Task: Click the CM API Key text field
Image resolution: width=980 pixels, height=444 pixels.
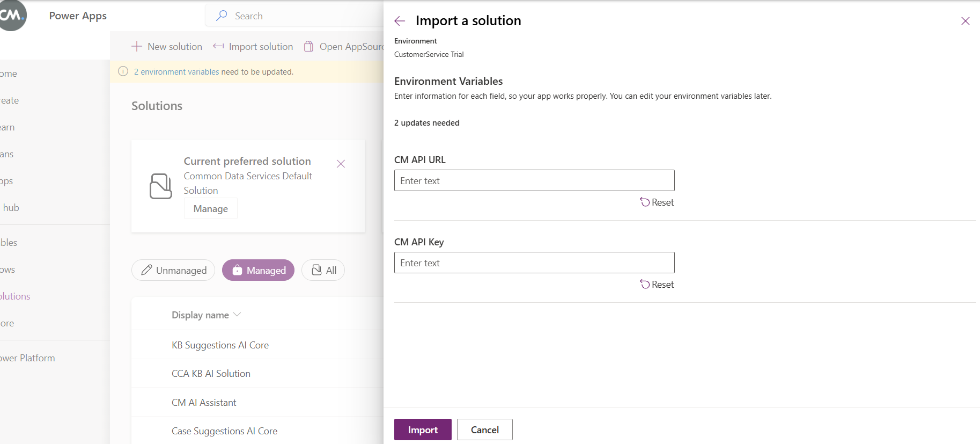Action: (534, 263)
